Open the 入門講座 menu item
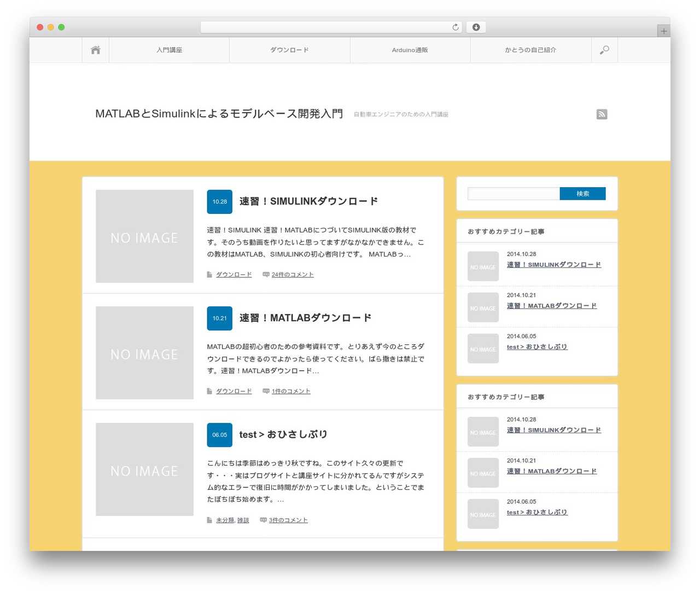The width and height of the screenshot is (700, 593). coord(169,50)
